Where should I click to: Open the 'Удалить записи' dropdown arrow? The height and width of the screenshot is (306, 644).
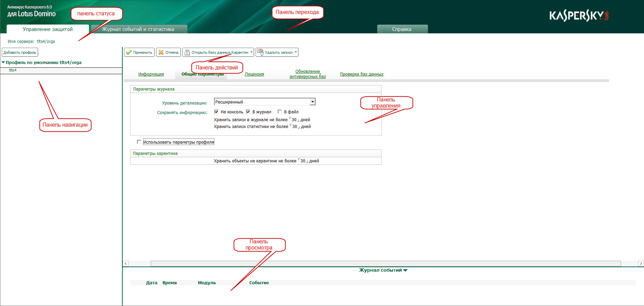(x=296, y=52)
